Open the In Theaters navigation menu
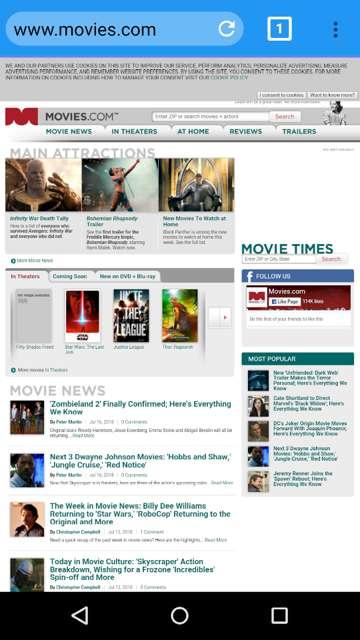This screenshot has height=640, width=360. tap(134, 131)
